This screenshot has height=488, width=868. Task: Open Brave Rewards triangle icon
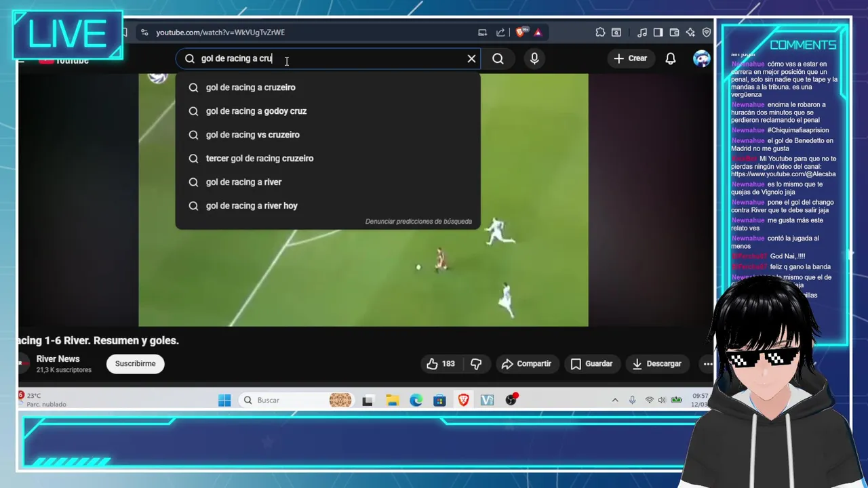538,33
